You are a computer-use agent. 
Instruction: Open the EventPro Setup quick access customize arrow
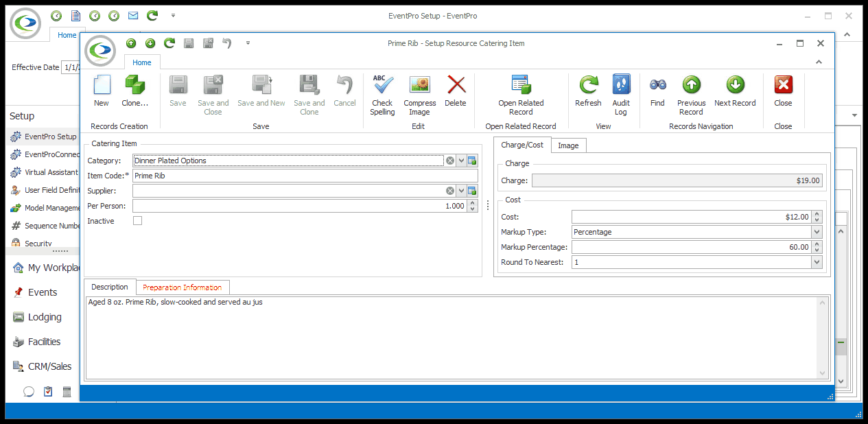[173, 15]
